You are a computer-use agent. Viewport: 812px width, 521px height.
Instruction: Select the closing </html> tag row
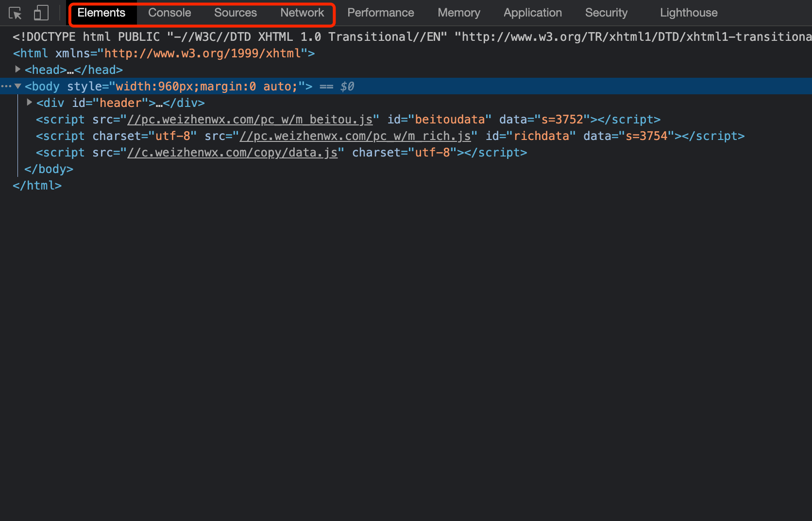(x=37, y=186)
